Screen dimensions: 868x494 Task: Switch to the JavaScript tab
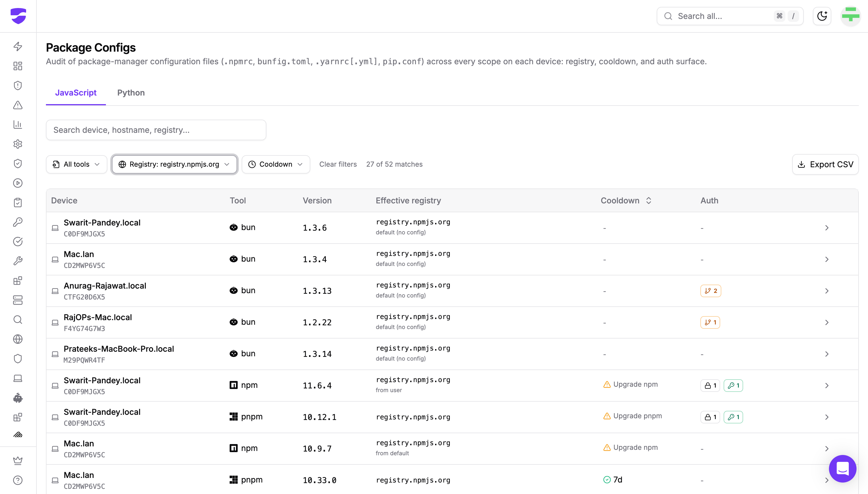point(76,93)
